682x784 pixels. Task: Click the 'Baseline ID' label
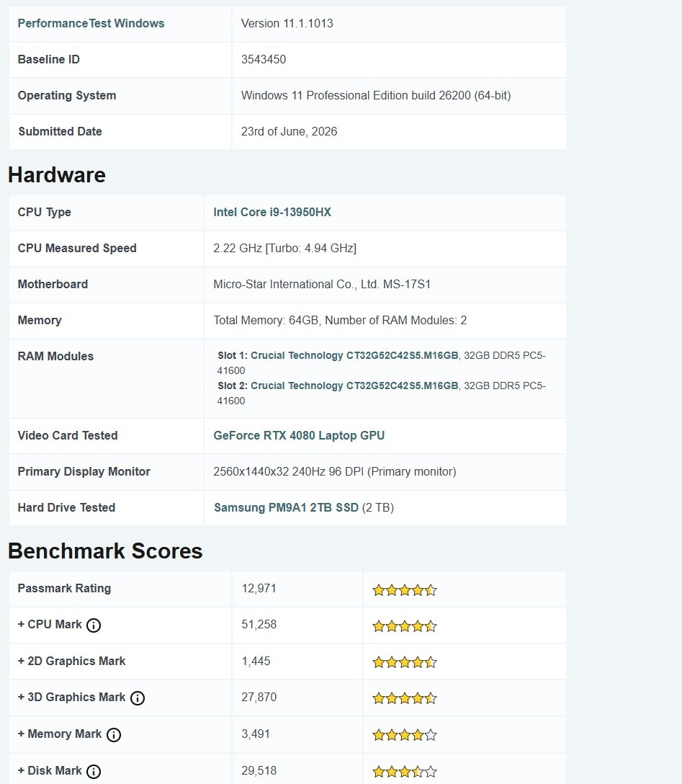click(48, 60)
